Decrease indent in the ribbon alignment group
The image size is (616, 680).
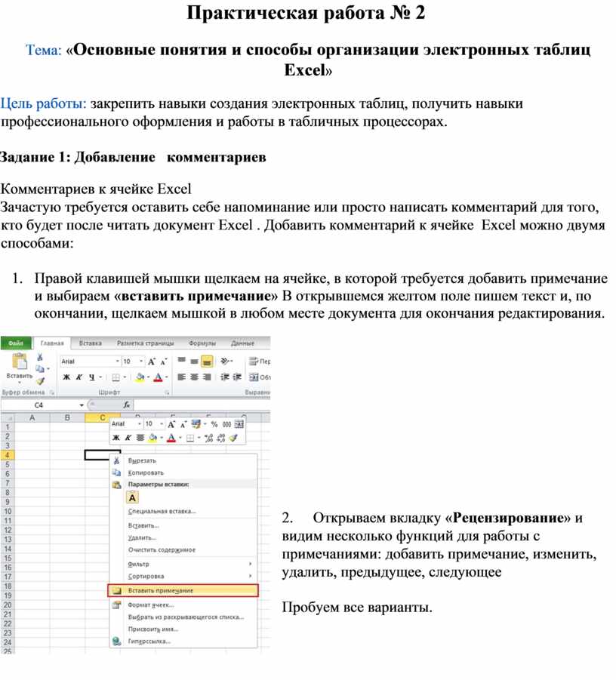pos(225,377)
